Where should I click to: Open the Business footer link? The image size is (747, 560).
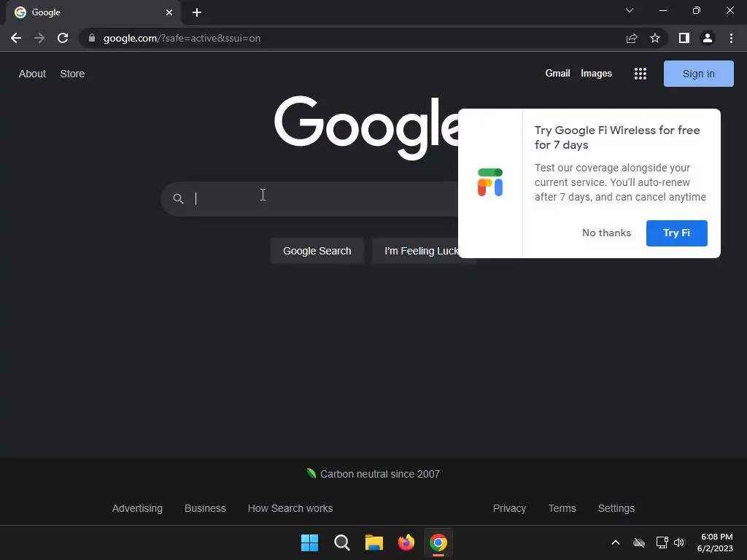pos(205,508)
